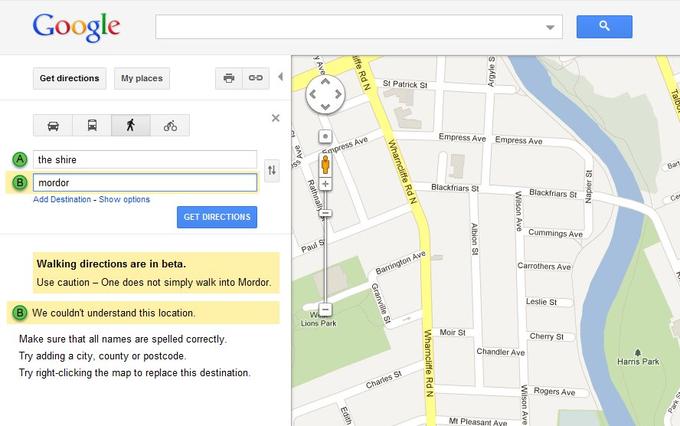The height and width of the screenshot is (426, 680).
Task: Click 'Barrington Ave' map label
Action: coord(401,262)
